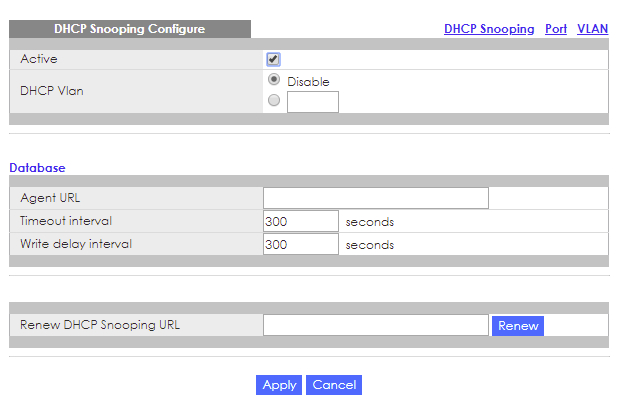The image size is (627, 400).
Task: Click the Agent URL label
Action: [49, 198]
